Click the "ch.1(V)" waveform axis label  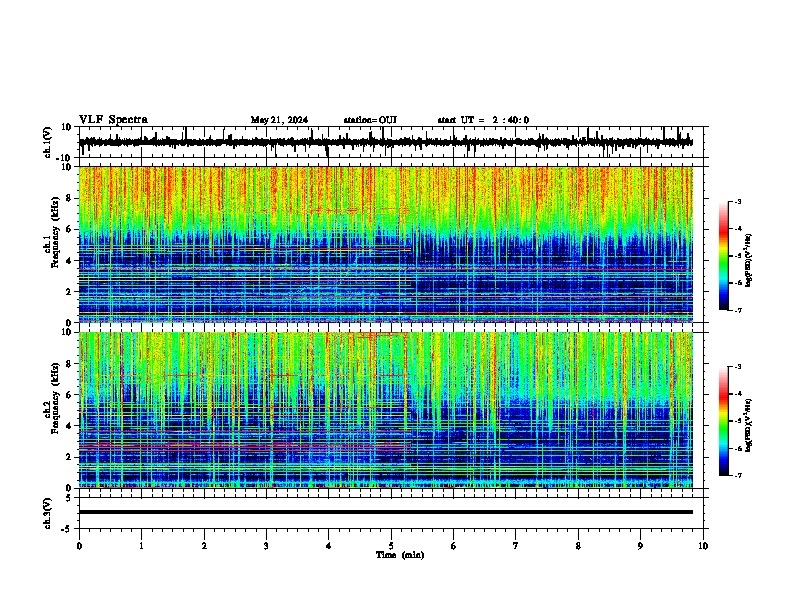[x=48, y=142]
